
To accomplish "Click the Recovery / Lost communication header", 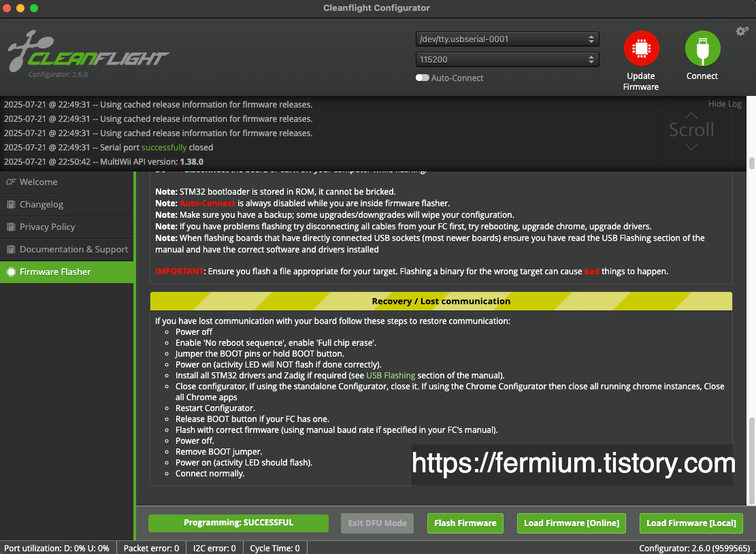I will coord(441,301).
